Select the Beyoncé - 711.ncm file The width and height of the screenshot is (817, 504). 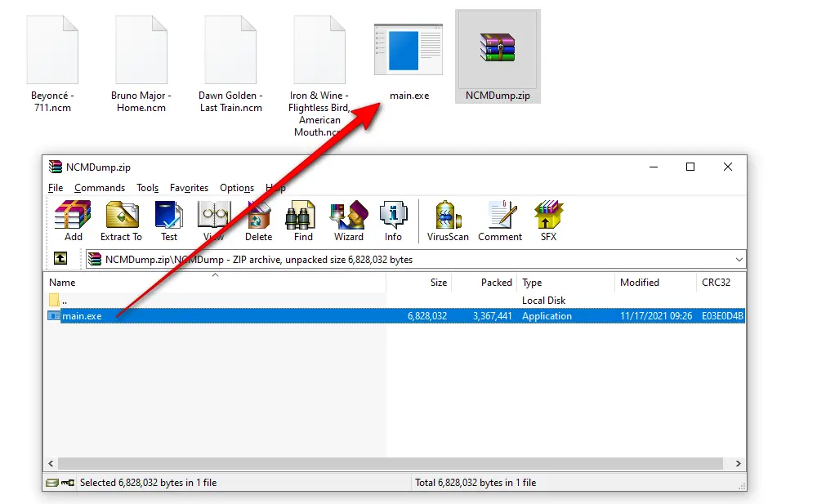tap(52, 65)
